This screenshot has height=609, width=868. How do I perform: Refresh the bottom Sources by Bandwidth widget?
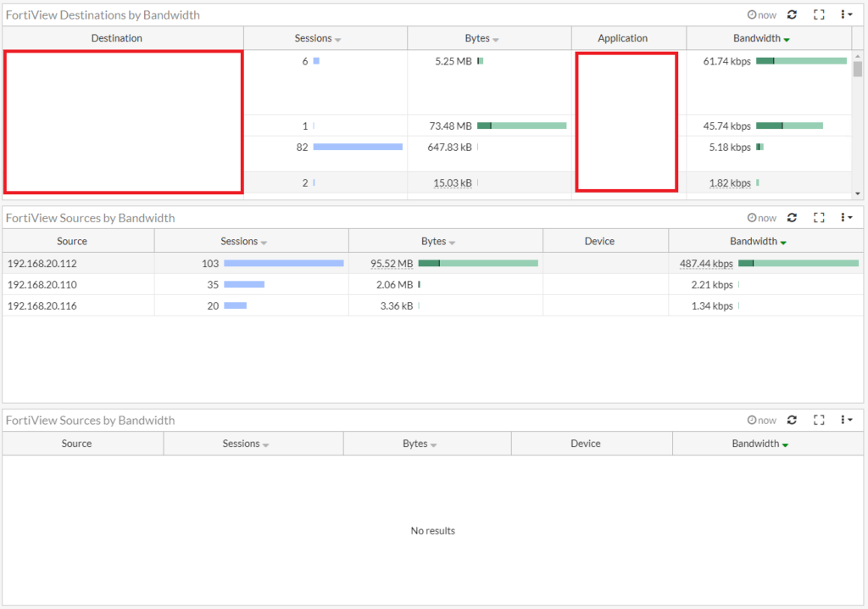792,420
